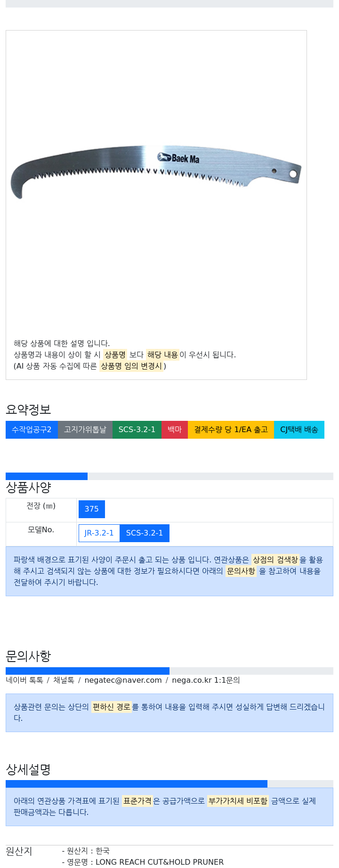Click the 상세설명 section progress bar
Image resolution: width=339 pixels, height=868 pixels.
169,784
